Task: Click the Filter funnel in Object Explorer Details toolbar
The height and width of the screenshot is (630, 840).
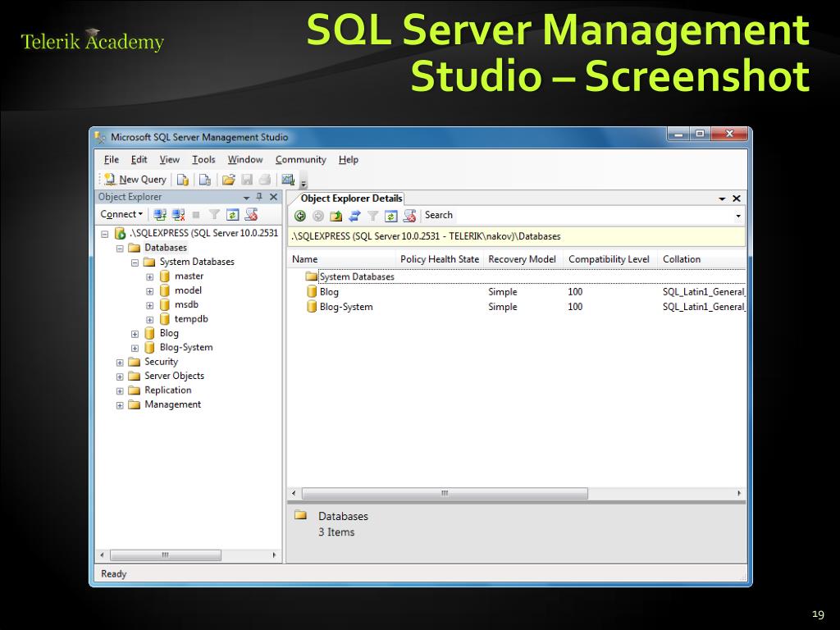Action: [x=373, y=216]
